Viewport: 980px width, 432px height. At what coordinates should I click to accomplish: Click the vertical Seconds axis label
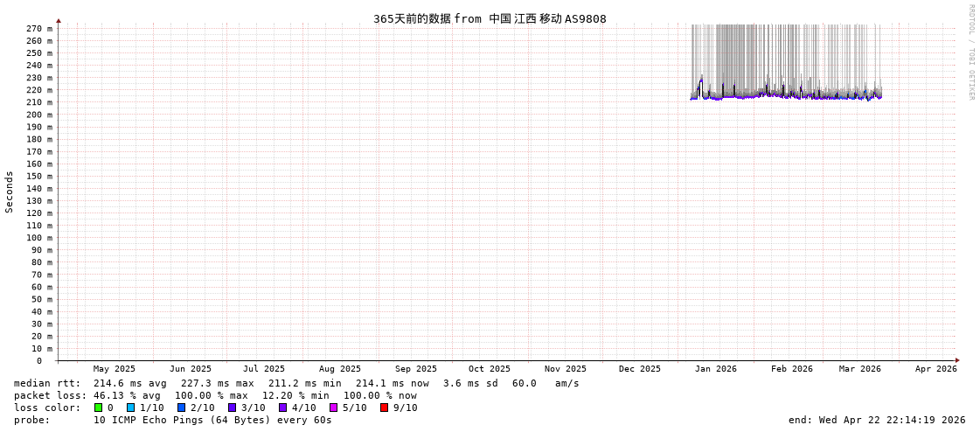coord(10,192)
